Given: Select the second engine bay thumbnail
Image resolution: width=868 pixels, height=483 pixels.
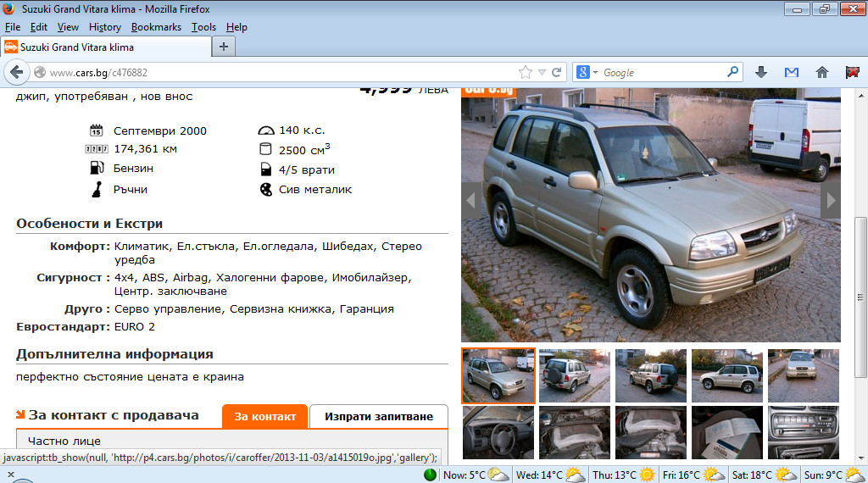Looking at the screenshot, I should pos(651,433).
